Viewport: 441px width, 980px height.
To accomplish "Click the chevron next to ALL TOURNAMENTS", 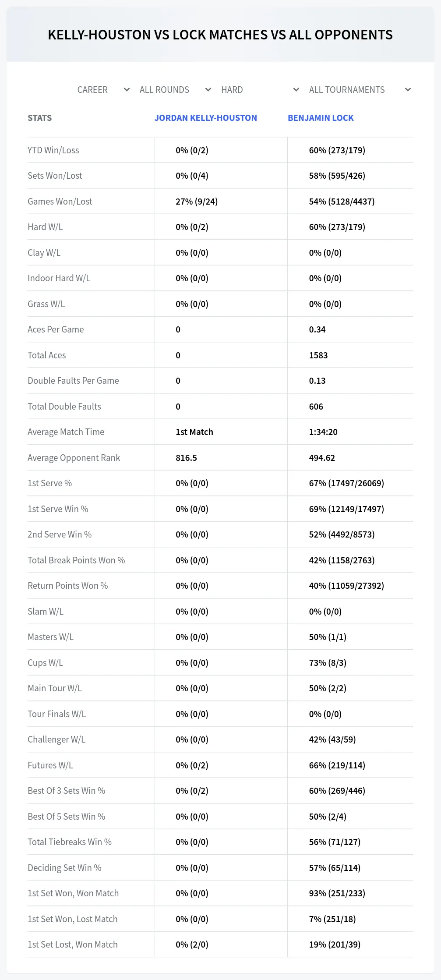I will coord(408,90).
